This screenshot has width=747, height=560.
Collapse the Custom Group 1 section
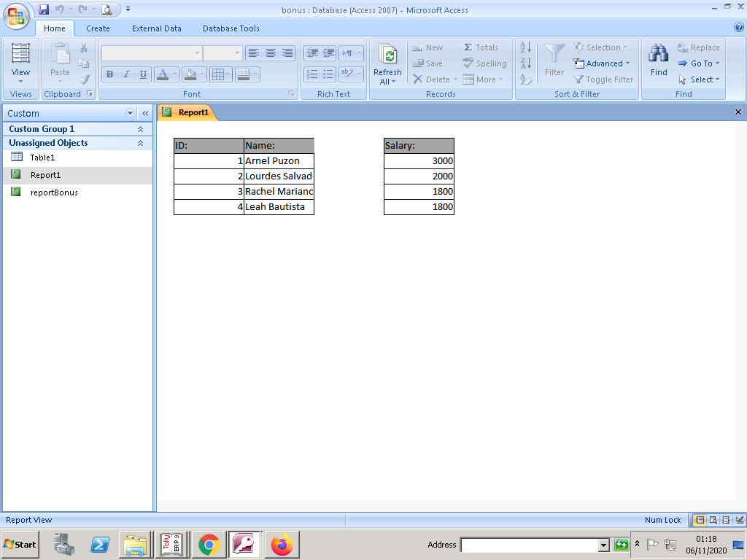click(141, 129)
